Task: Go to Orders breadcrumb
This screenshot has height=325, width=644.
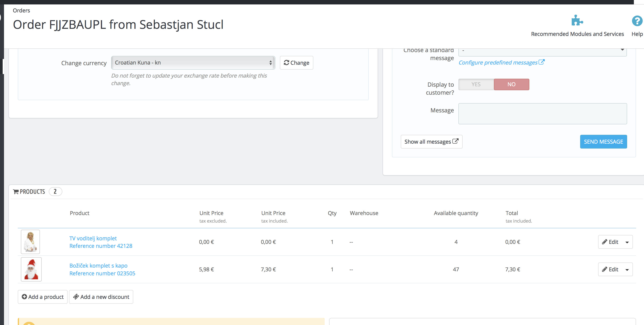Action: point(22,10)
